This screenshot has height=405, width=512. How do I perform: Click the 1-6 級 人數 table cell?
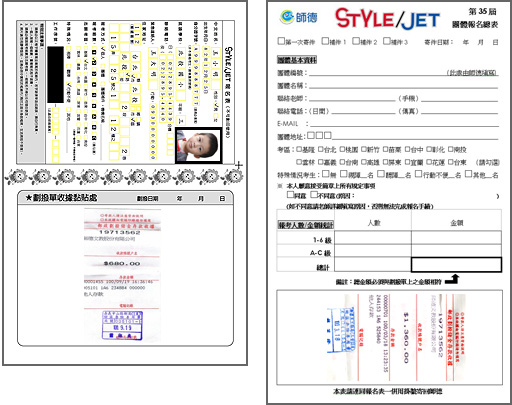(x=373, y=238)
